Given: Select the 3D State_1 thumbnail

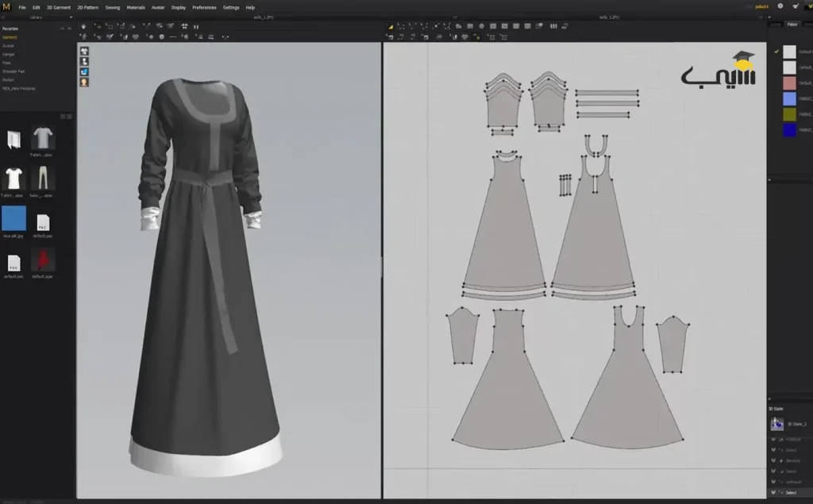Looking at the screenshot, I should click(x=776, y=424).
